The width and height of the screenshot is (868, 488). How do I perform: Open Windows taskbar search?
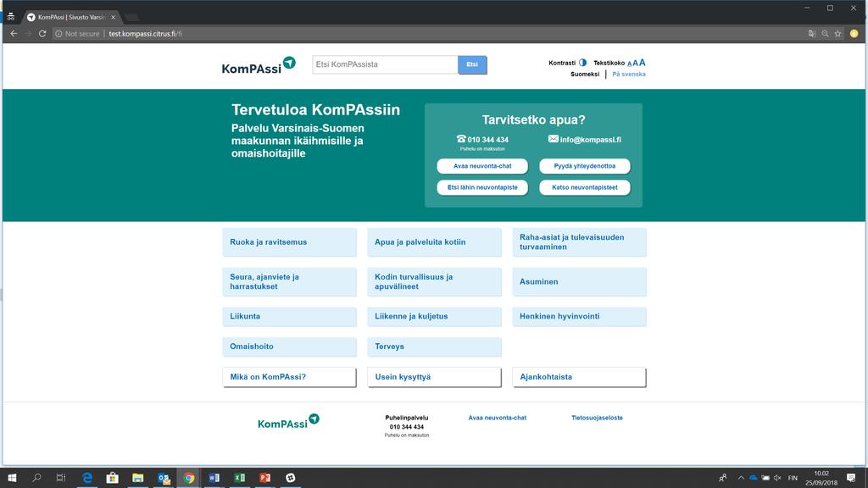(x=36, y=478)
